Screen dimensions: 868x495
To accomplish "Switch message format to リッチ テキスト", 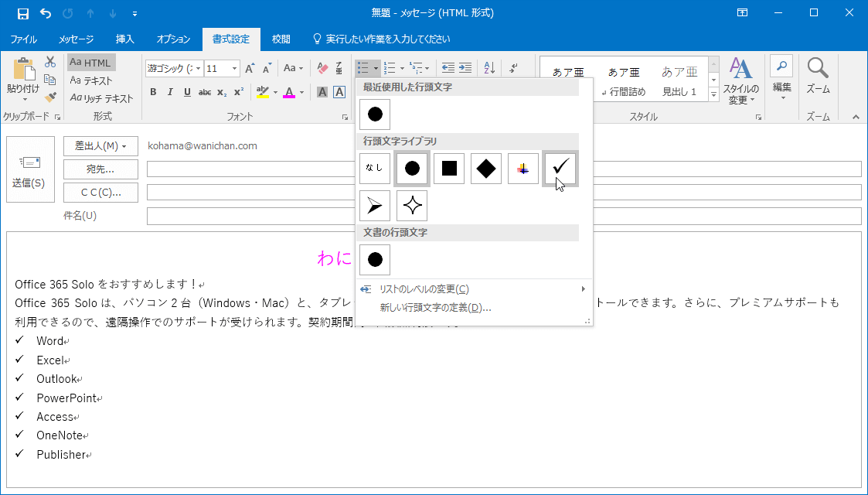I will (102, 98).
